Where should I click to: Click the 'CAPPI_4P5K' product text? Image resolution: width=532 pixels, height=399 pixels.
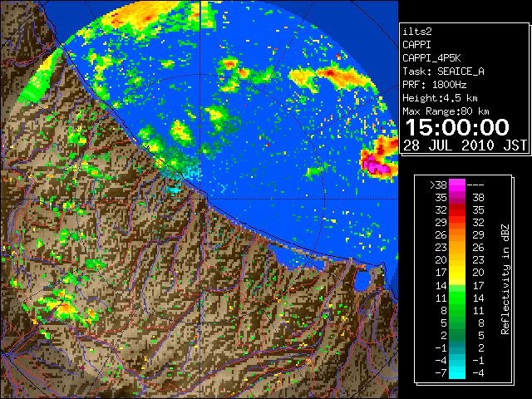coord(431,58)
